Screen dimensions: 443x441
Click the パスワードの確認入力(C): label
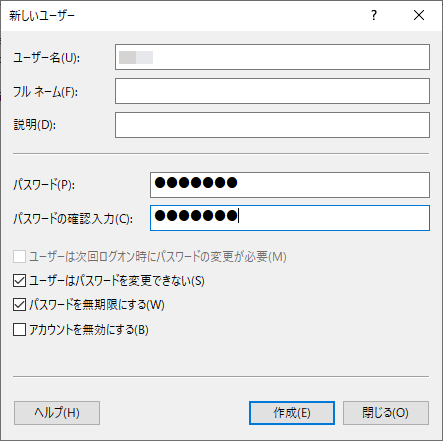pyautogui.click(x=73, y=219)
